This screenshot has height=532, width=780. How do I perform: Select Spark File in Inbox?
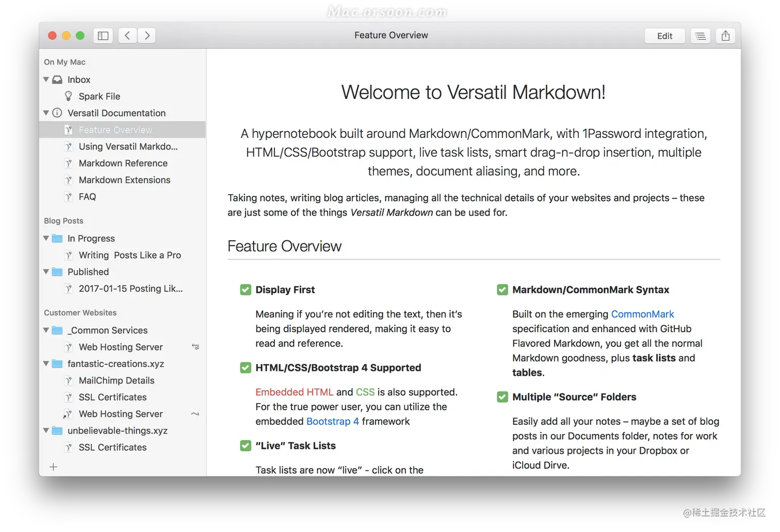point(123,96)
